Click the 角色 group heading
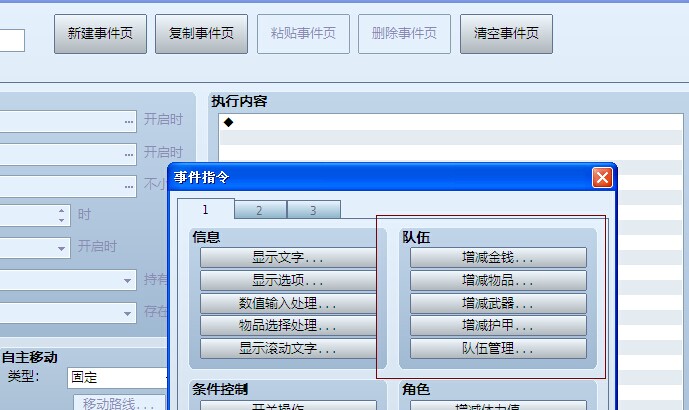The height and width of the screenshot is (410, 689). [x=416, y=389]
